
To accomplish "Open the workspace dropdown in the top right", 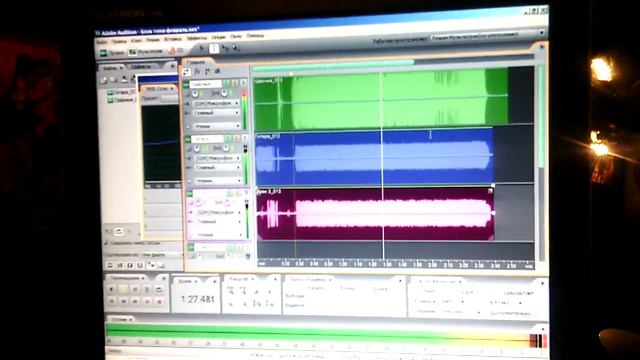I will 488,36.
